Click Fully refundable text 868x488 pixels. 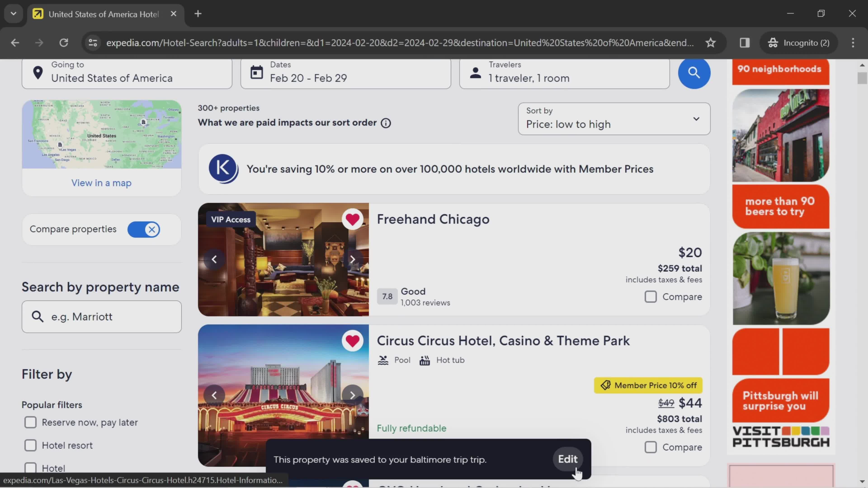411,428
